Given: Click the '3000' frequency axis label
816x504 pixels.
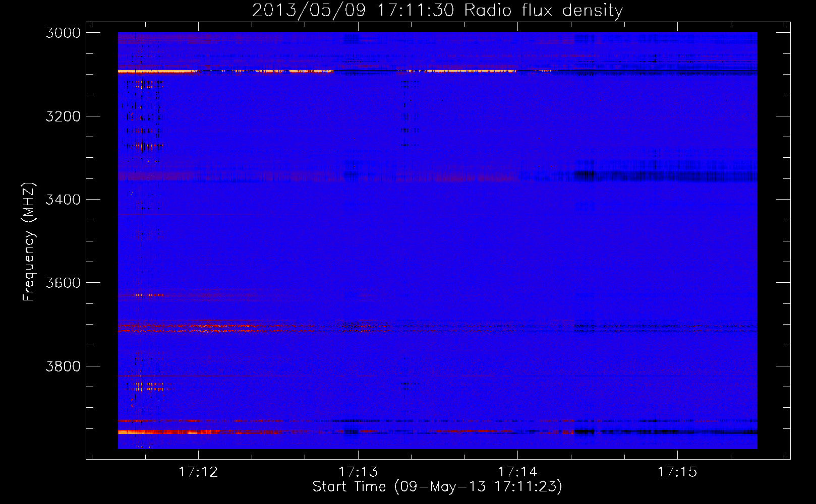Looking at the screenshot, I should 63,33.
